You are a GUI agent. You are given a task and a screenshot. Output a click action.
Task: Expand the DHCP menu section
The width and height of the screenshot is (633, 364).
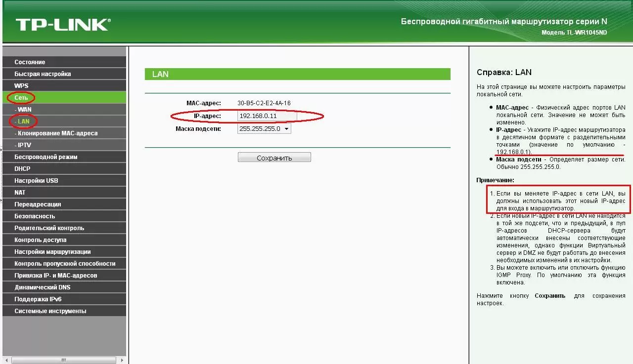22,169
